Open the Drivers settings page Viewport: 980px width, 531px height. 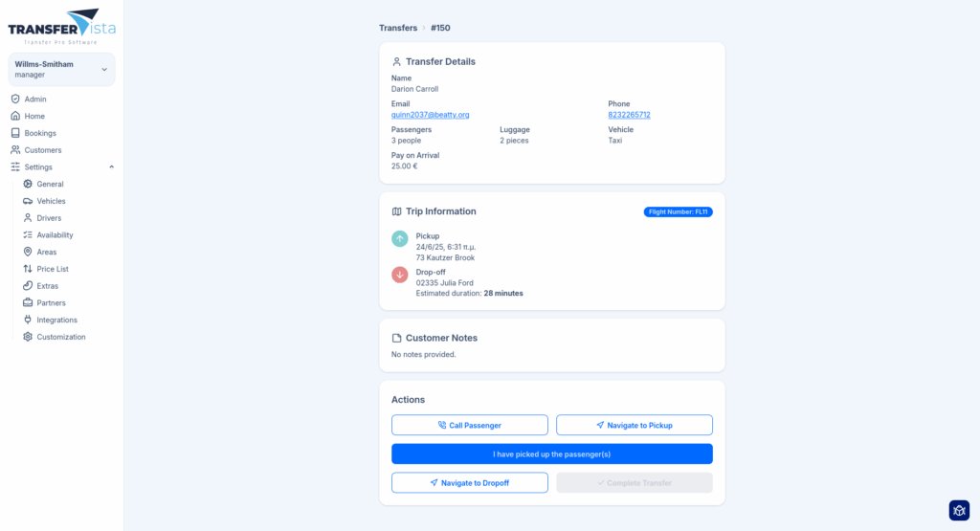pos(48,218)
